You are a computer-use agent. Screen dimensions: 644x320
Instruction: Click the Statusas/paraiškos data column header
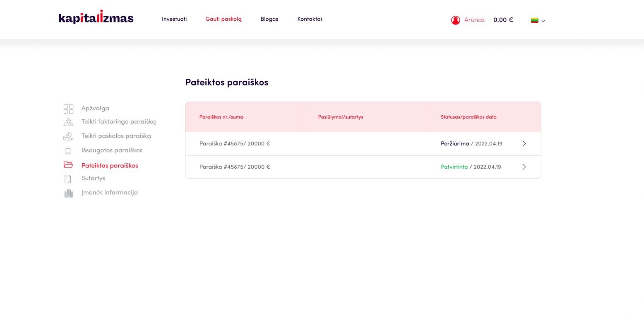[469, 117]
